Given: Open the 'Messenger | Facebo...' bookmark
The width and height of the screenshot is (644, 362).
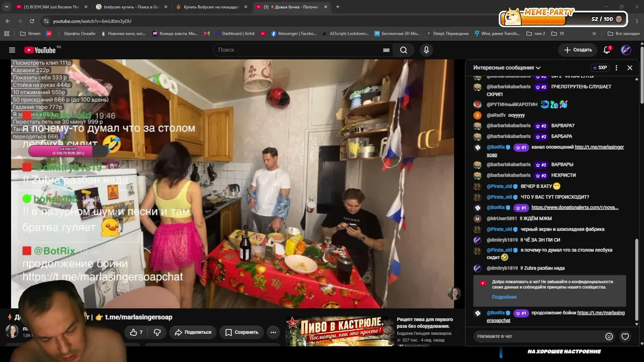Looking at the screenshot, I should click(x=294, y=34).
